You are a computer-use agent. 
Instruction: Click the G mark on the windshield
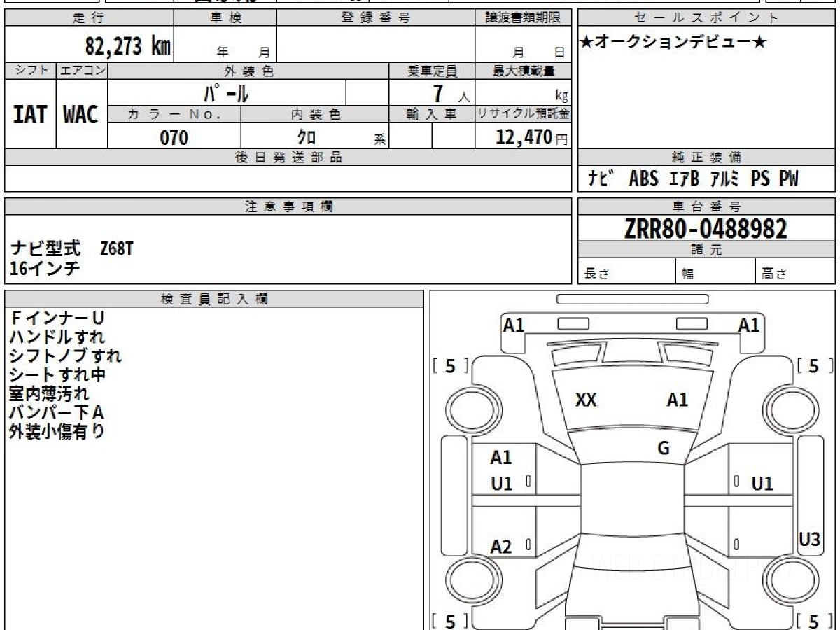coord(664,449)
